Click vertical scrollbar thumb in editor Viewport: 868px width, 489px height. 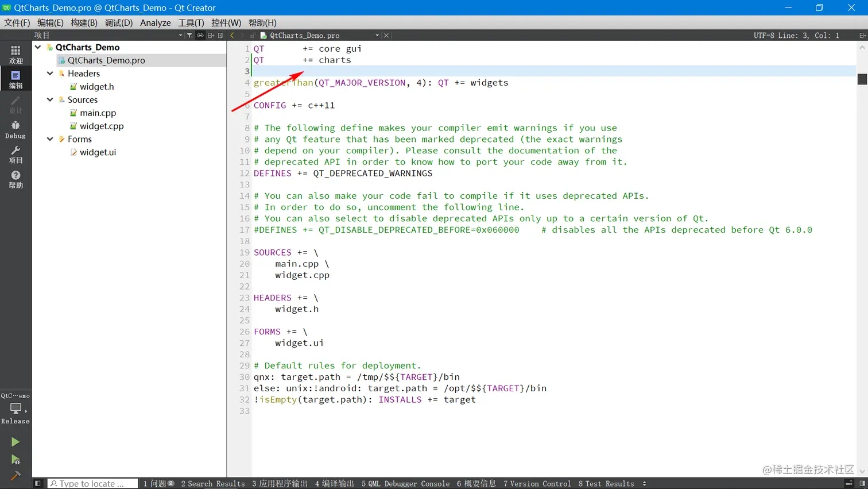pyautogui.click(x=862, y=79)
